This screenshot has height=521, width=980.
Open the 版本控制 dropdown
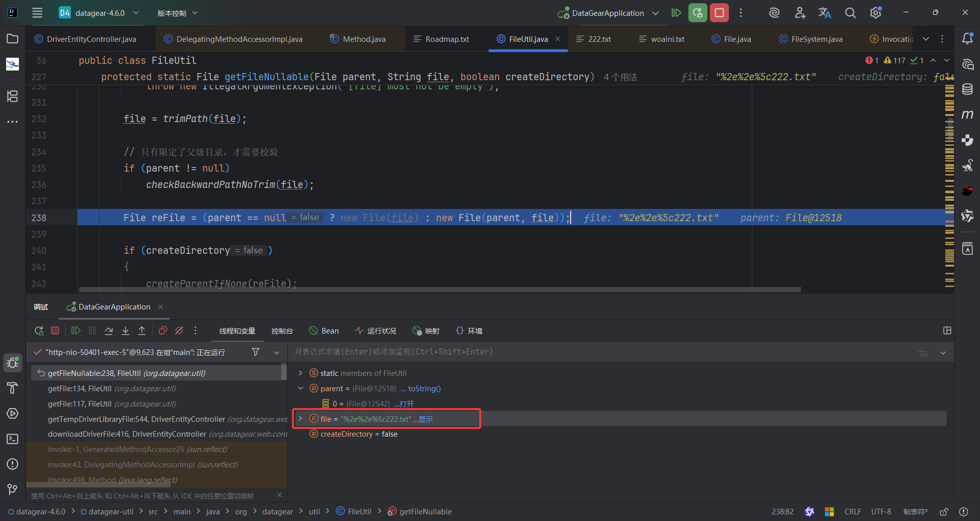point(177,13)
